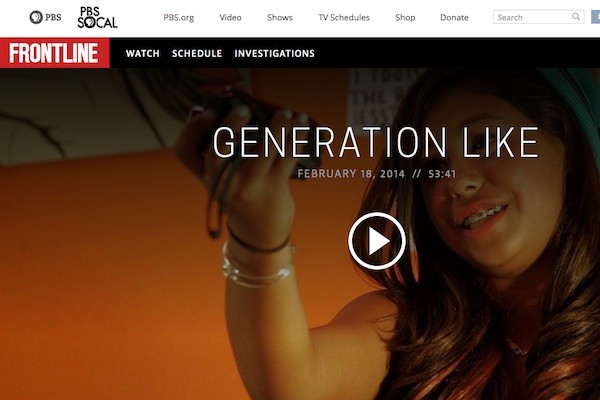Focus the Search text field
Viewport: 600px width, 400px height.
tap(532, 17)
